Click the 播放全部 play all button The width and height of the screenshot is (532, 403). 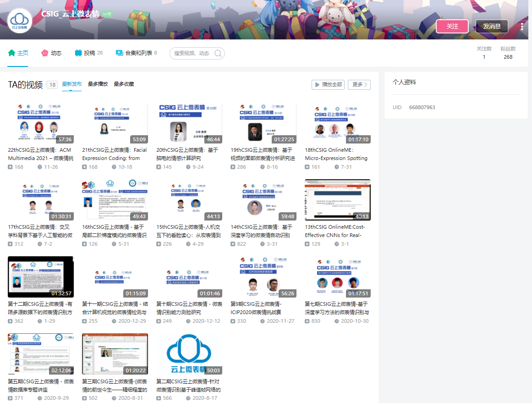[x=328, y=85]
